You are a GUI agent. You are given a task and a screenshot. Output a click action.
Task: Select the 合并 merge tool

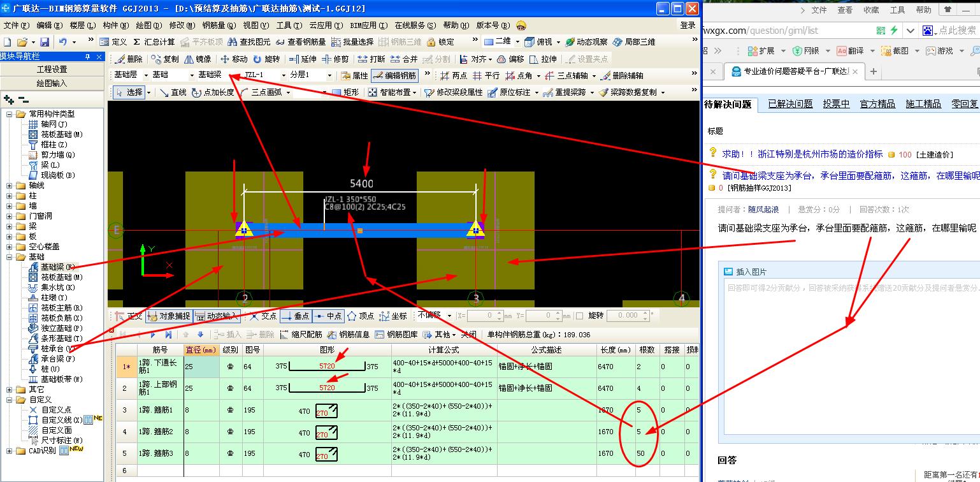click(x=403, y=59)
